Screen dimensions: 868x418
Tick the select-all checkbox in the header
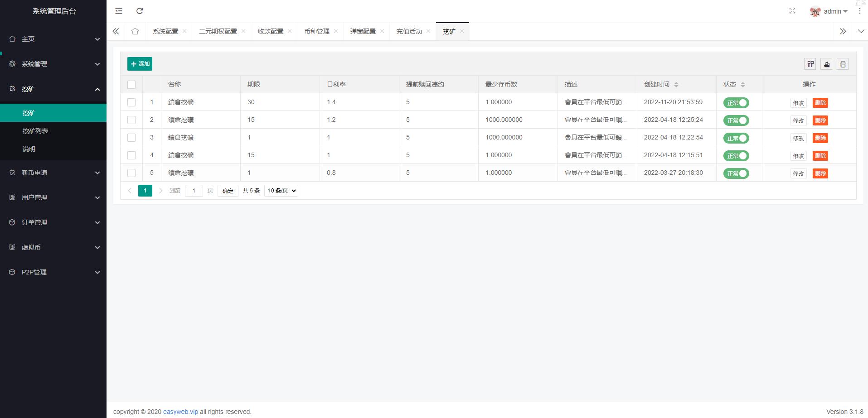[131, 85]
